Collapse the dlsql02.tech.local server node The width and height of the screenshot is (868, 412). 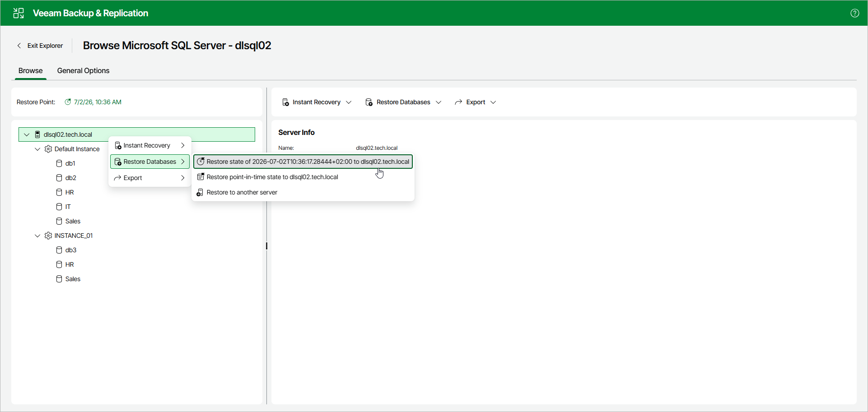click(27, 134)
